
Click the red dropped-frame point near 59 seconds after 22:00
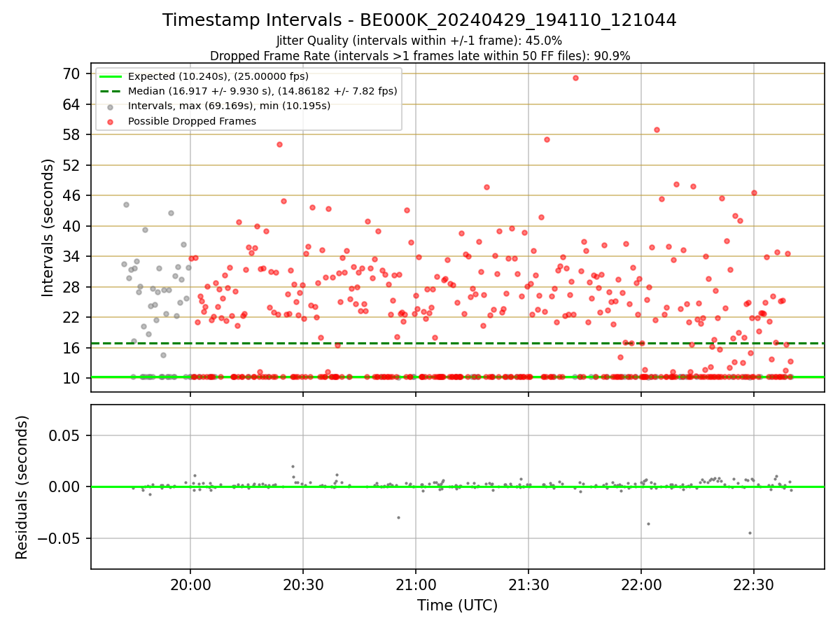(657, 129)
